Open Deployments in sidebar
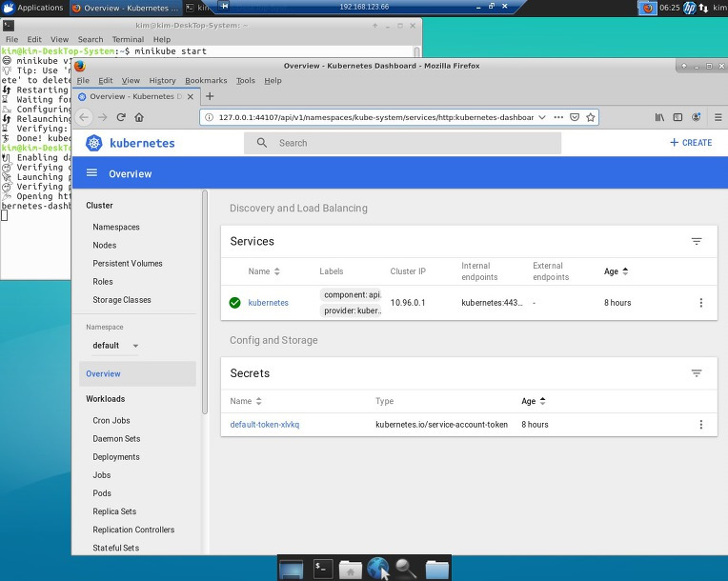Screen dimensions: 728x581 tap(116, 456)
